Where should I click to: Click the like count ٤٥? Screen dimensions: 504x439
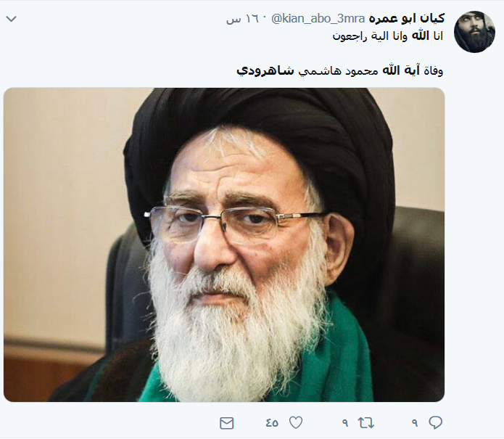point(272,423)
